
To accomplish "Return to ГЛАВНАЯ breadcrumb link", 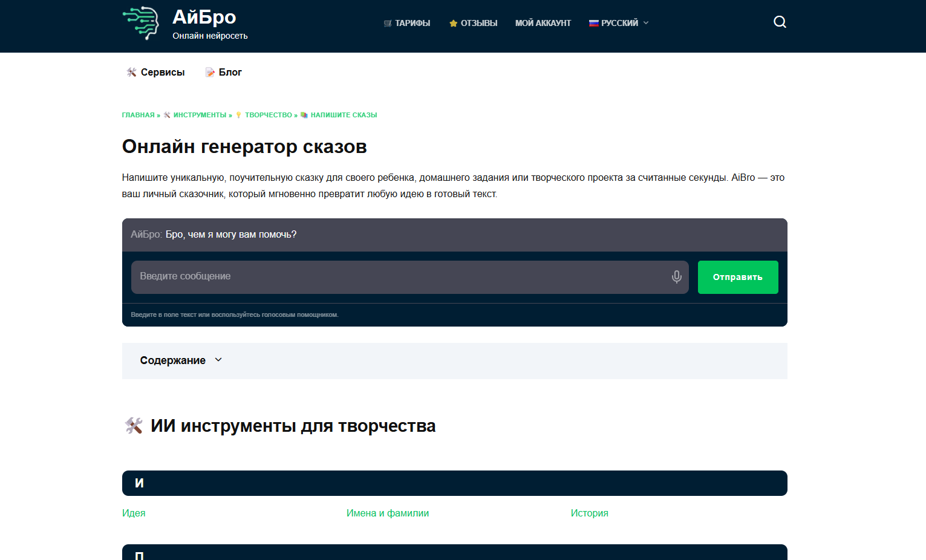I will (x=139, y=115).
